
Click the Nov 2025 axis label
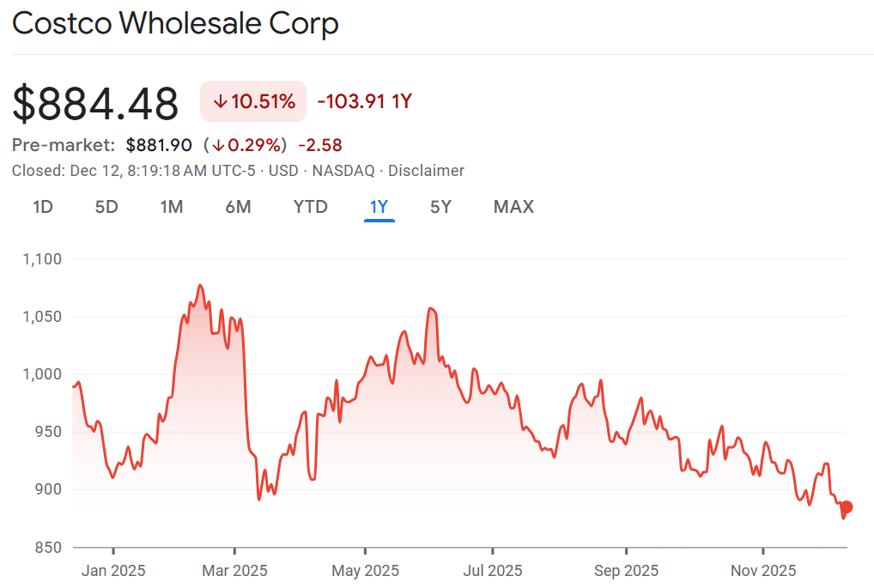coord(763,570)
